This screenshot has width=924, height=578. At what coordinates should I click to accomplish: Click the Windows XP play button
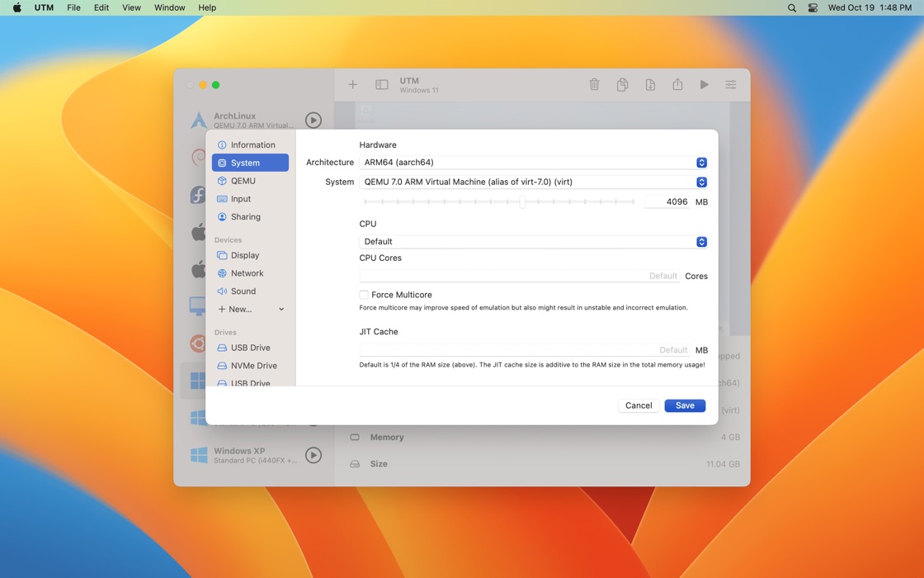click(313, 455)
